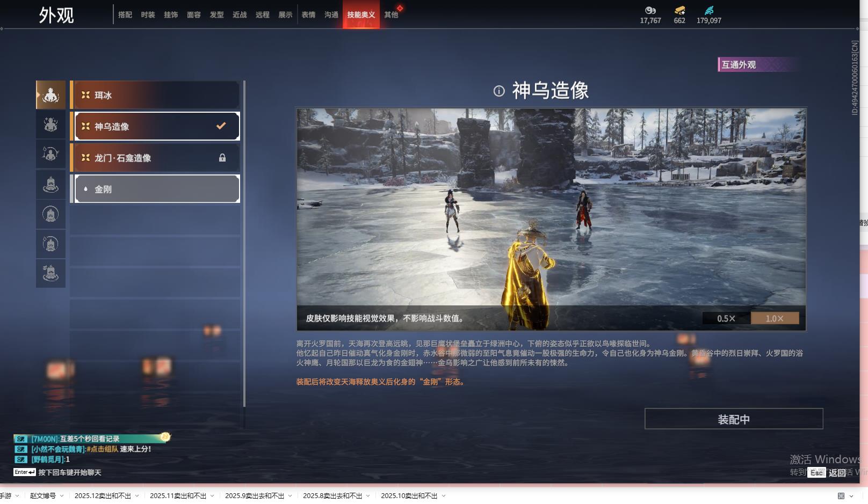Switch to the 面容 tab
The width and height of the screenshot is (868, 504).
click(194, 14)
